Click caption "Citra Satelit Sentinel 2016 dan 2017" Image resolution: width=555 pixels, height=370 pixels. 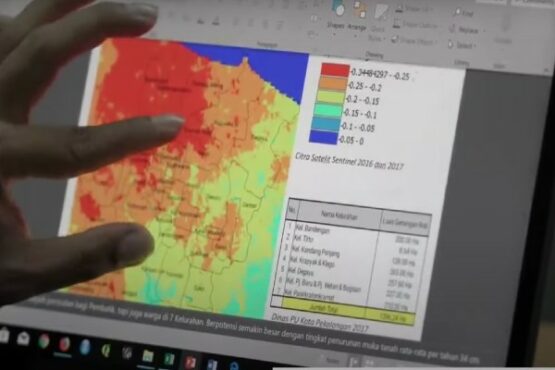click(349, 161)
